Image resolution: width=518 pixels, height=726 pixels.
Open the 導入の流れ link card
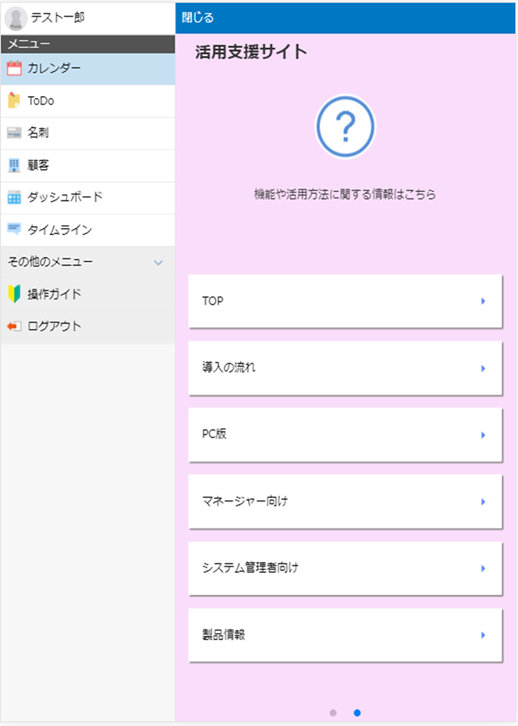[345, 368]
